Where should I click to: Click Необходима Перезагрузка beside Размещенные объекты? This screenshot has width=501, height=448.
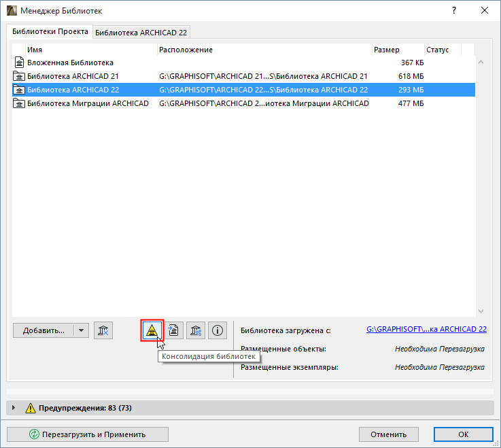440,349
